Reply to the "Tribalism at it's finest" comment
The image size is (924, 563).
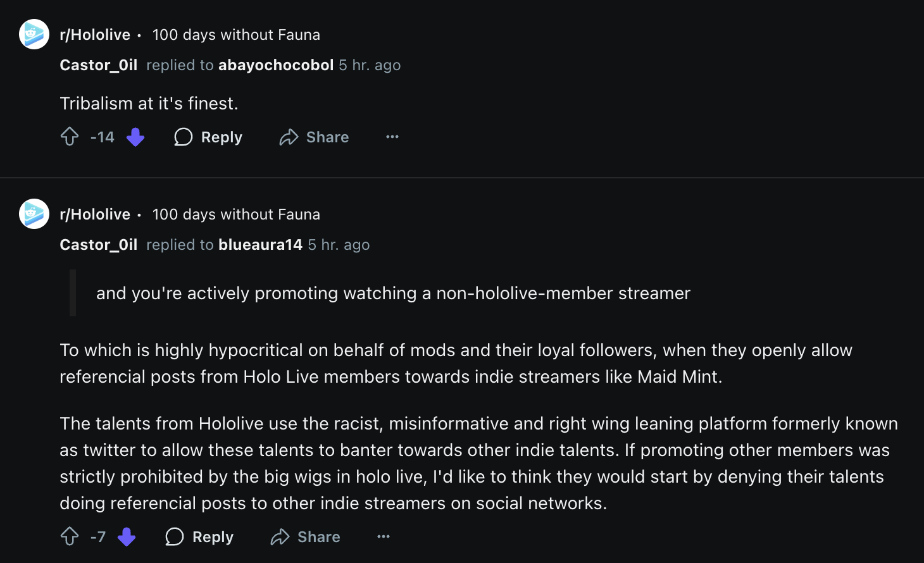208,137
